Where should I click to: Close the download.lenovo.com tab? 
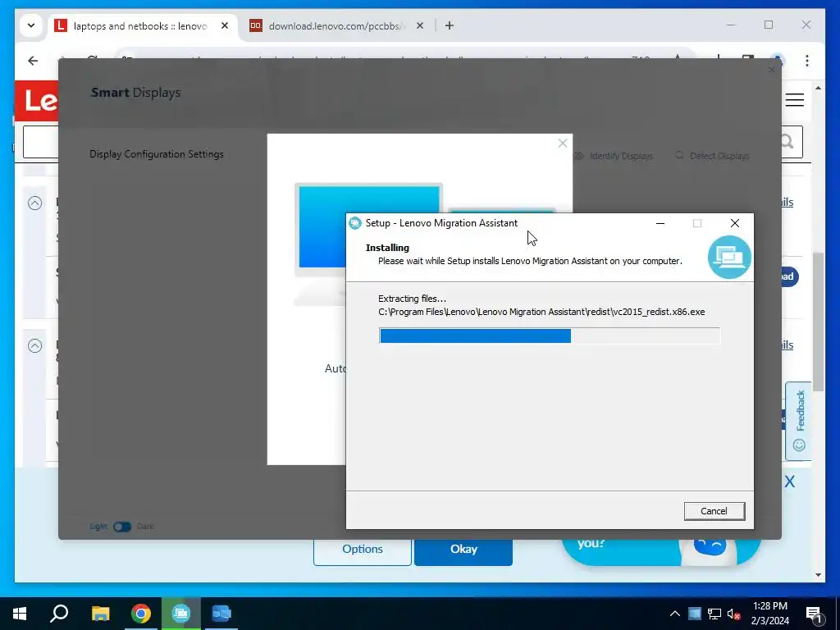(x=420, y=25)
